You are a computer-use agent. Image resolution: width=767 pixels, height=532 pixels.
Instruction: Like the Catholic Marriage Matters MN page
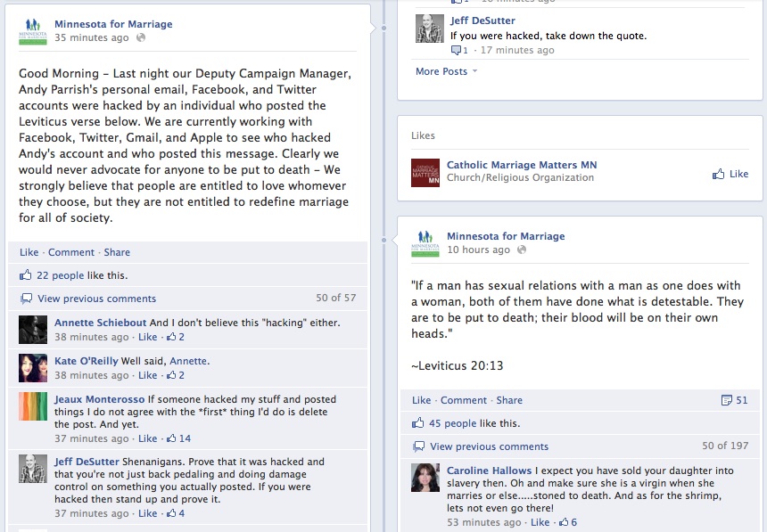coord(730,174)
